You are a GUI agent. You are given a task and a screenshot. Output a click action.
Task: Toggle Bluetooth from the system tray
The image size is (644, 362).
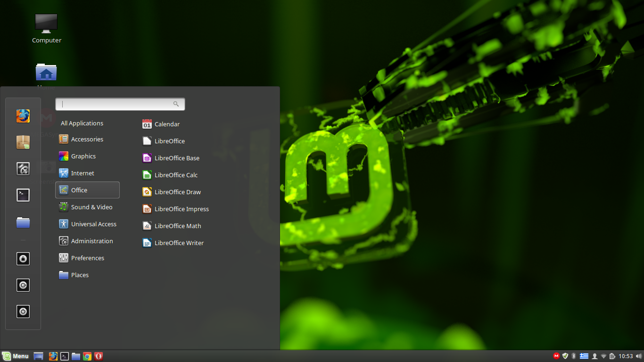pyautogui.click(x=573, y=356)
